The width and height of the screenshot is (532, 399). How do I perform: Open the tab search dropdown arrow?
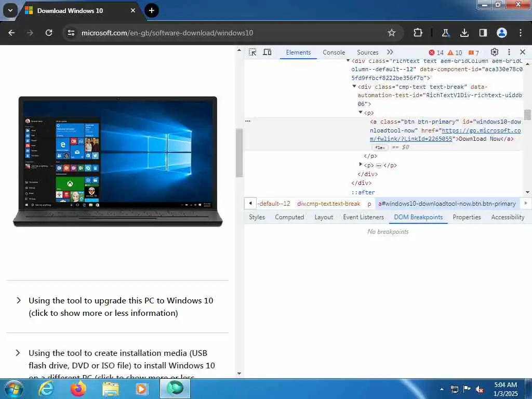10,10
